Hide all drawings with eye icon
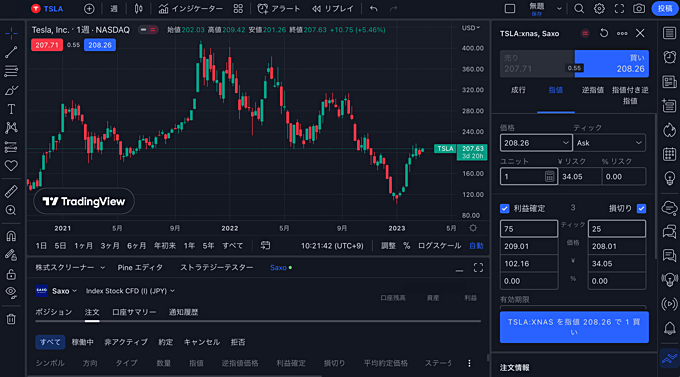 tap(11, 293)
